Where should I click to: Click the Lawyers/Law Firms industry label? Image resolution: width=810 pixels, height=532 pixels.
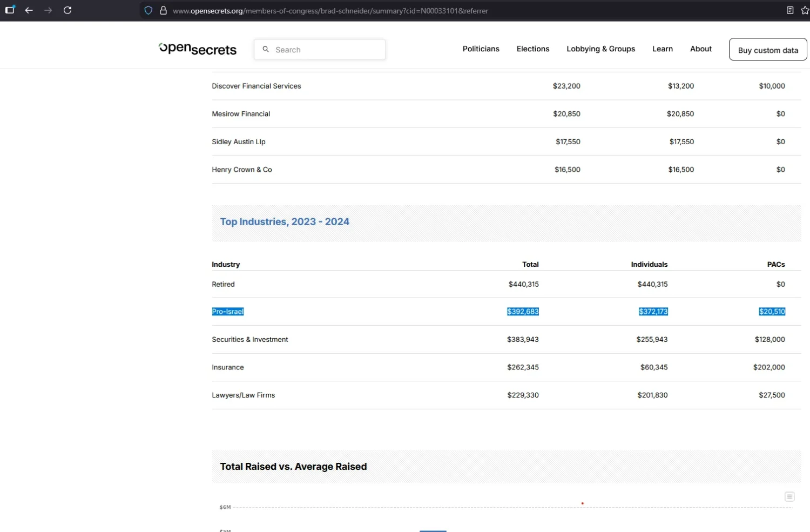tap(244, 395)
